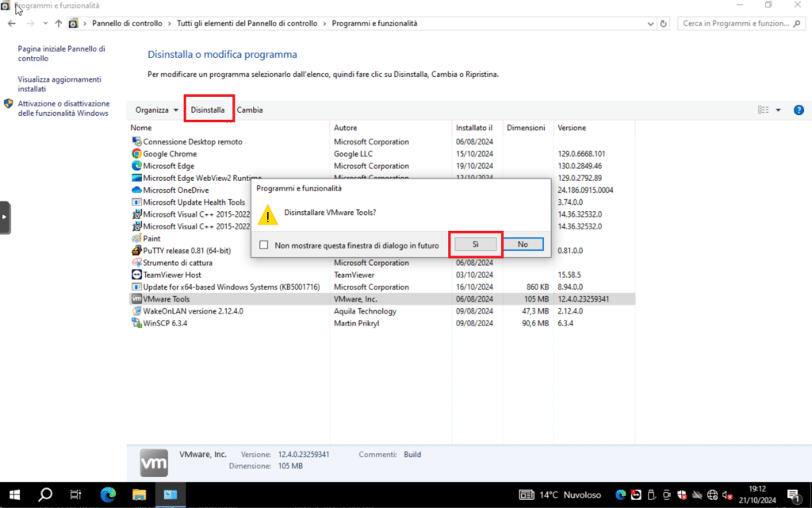Click the large VMware logo in details pane
Screen dimensions: 812x508
coord(154,463)
